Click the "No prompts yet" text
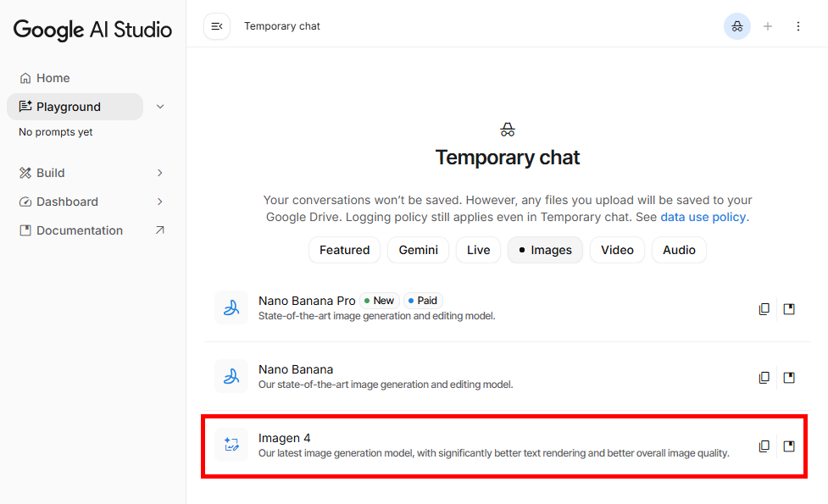This screenshot has width=828, height=504. click(55, 132)
